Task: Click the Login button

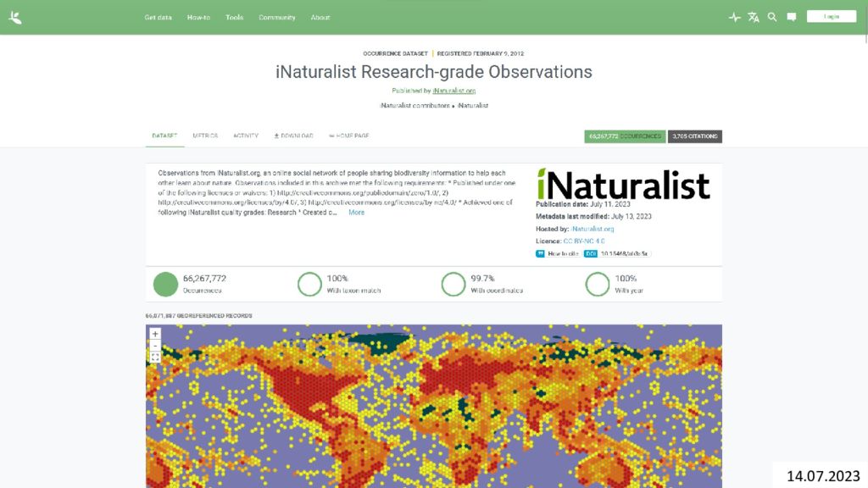Action: [832, 17]
